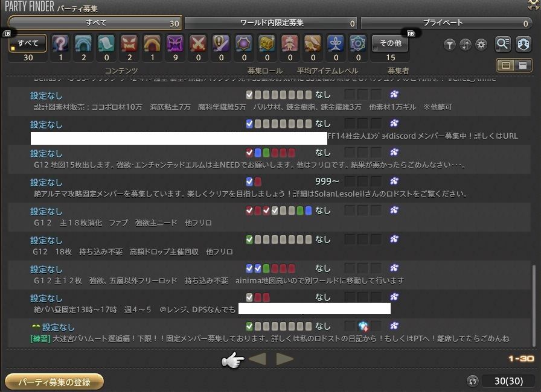Viewport: 541px width, 392px height.
Task: Click recruiter flower icon on 絶バハ昼固定 row
Action: point(394,297)
